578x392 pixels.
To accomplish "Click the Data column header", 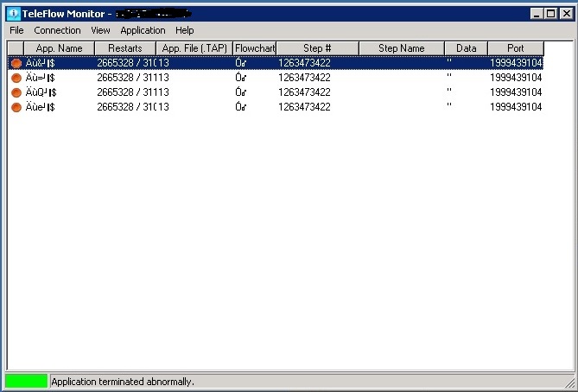I will 466,48.
